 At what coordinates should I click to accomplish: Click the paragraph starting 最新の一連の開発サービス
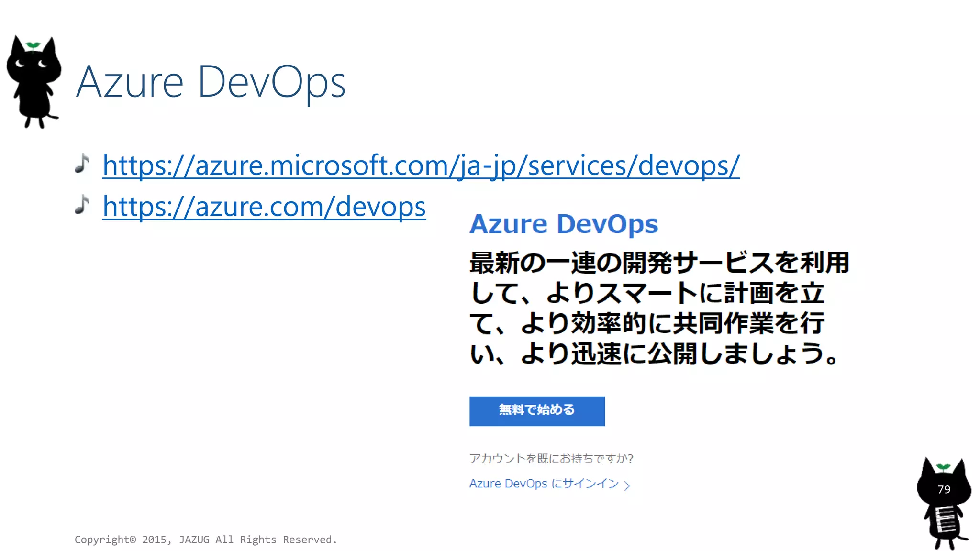(659, 308)
